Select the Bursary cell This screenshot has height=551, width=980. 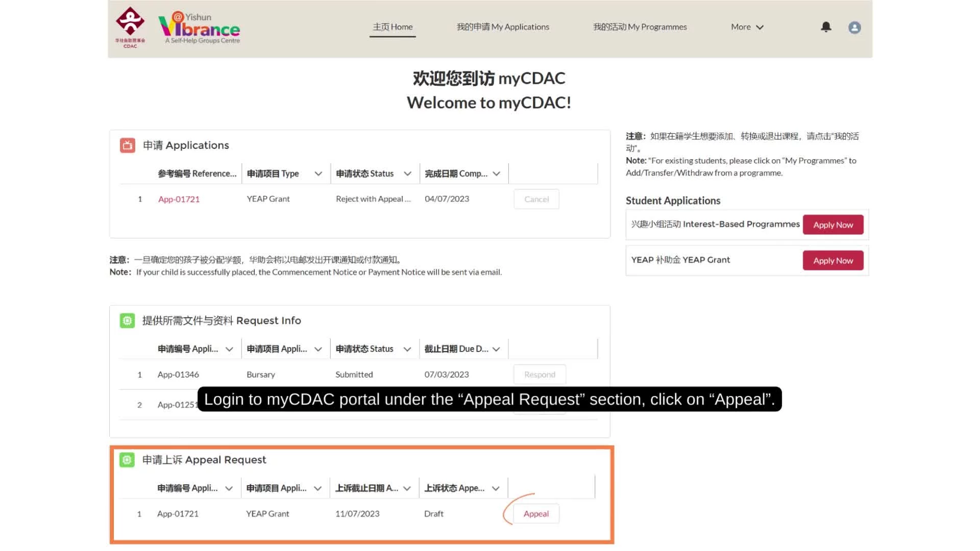tap(261, 374)
